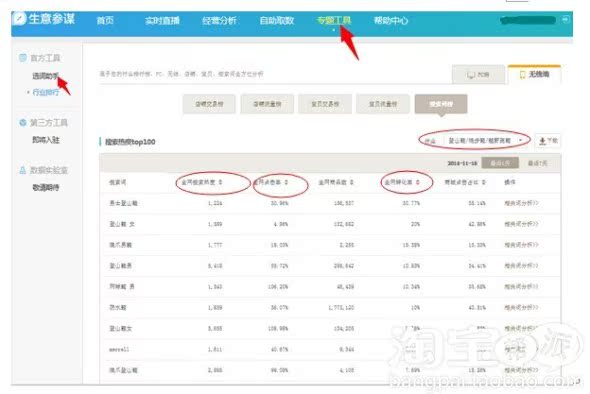The width and height of the screenshot is (590, 394).
Task: Click the 生意参谋 logo icon
Action: click(x=20, y=18)
